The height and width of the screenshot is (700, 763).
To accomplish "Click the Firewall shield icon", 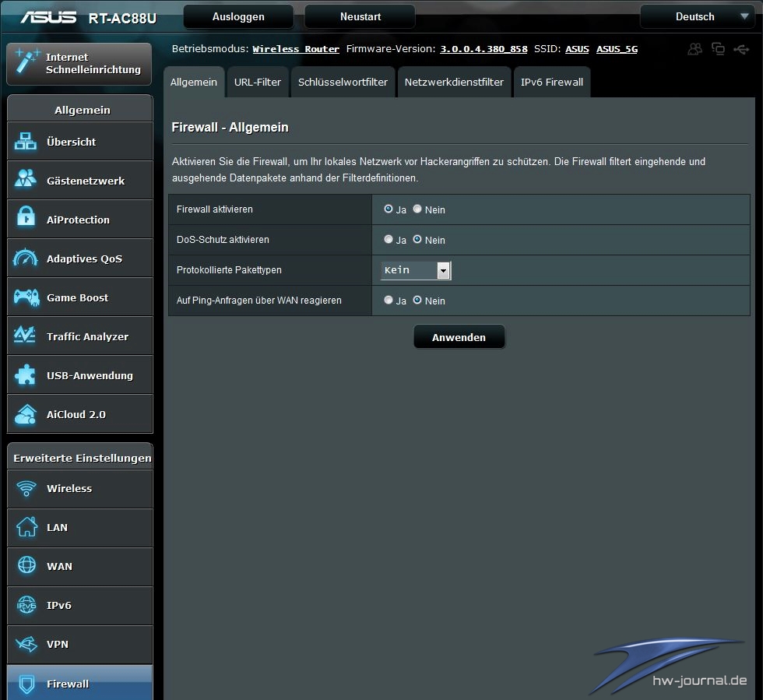I will (x=26, y=684).
